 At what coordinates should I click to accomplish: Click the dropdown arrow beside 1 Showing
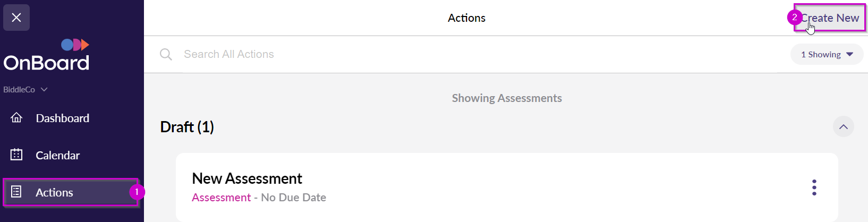click(x=849, y=55)
